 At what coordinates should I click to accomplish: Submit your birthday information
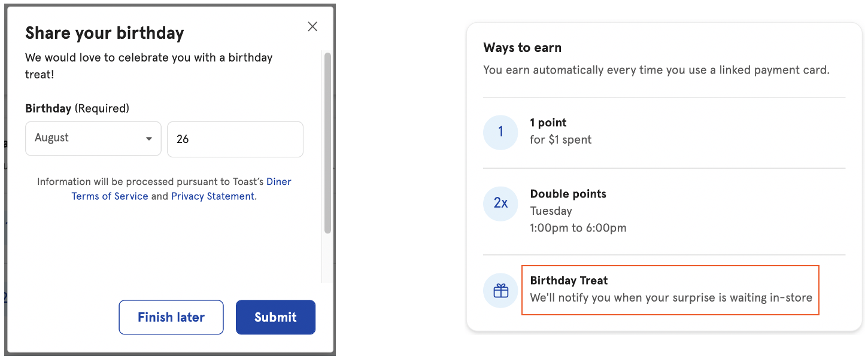[275, 317]
